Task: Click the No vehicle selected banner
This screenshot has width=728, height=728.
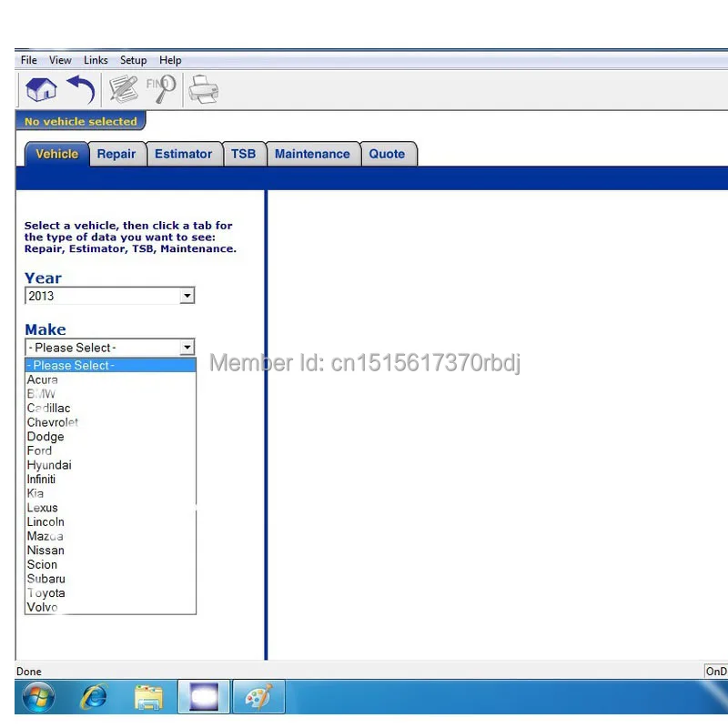Action: click(81, 122)
